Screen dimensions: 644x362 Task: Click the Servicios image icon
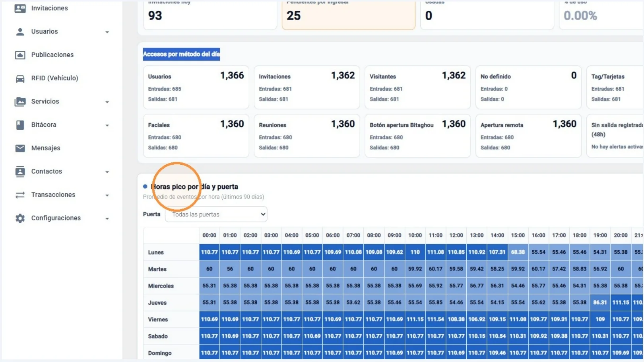20,102
